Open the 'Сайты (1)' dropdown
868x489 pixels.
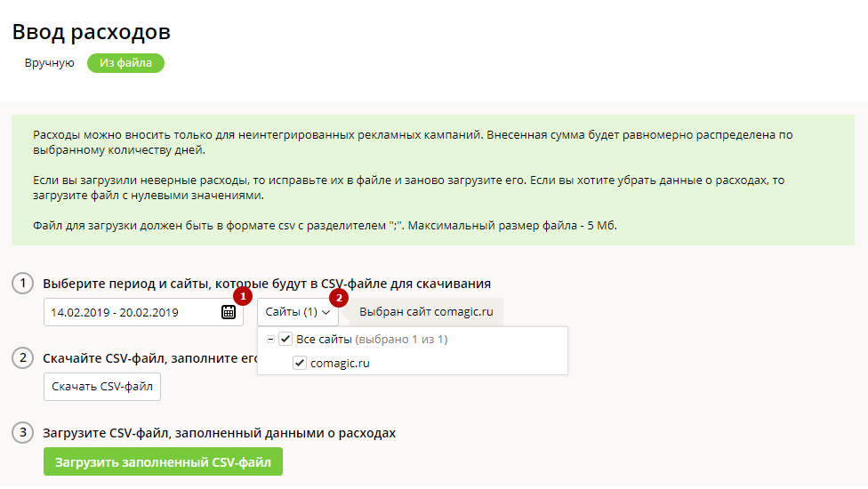[298, 312]
